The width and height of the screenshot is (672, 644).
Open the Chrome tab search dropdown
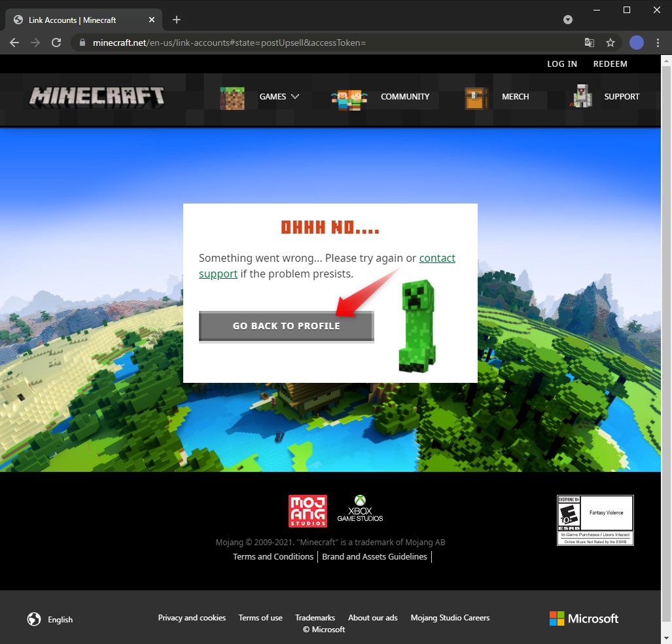[568, 20]
